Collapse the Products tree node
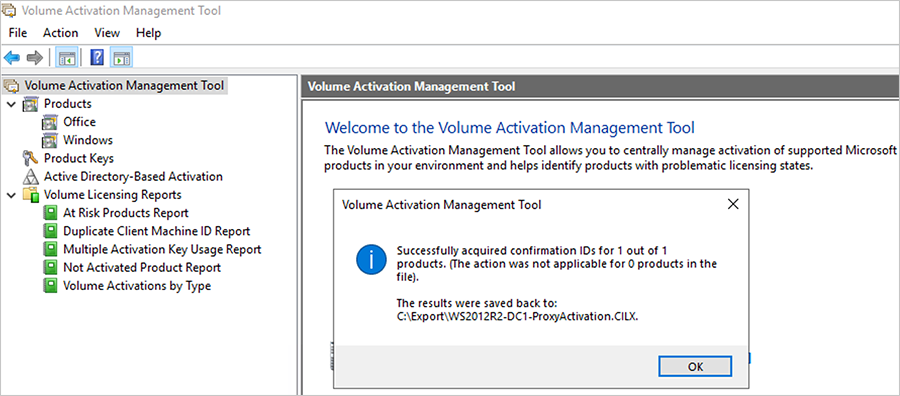This screenshot has width=900, height=396. pyautogui.click(x=11, y=104)
